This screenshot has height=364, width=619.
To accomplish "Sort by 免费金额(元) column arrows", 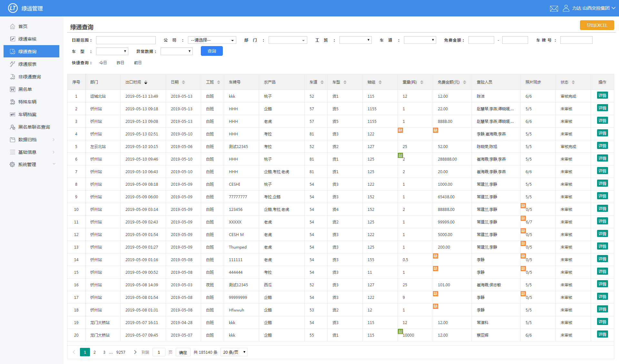I will click(465, 82).
